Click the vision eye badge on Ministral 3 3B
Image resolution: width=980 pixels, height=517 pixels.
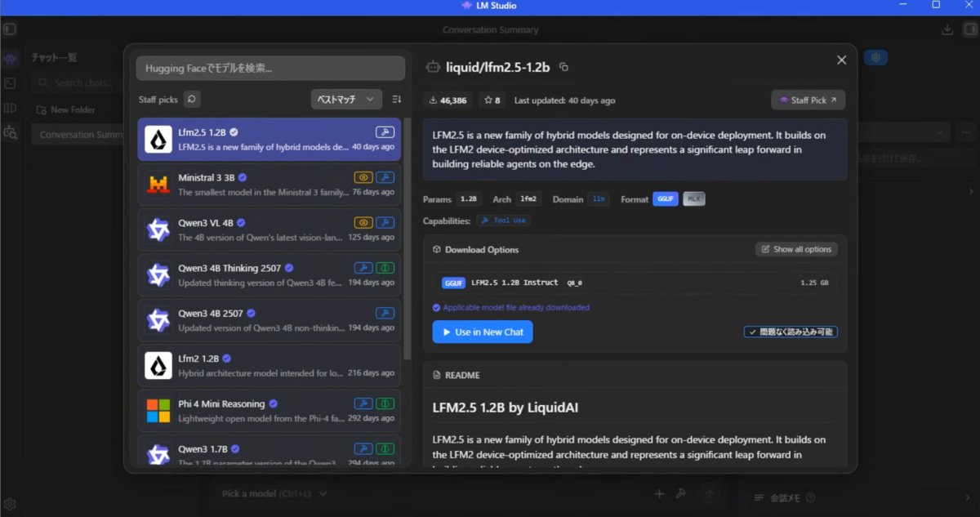click(x=363, y=177)
